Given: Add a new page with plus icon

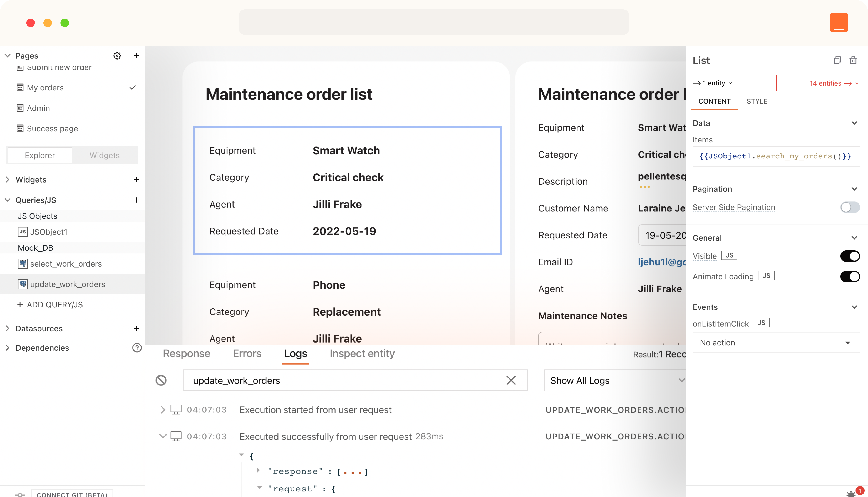Looking at the screenshot, I should click(137, 56).
